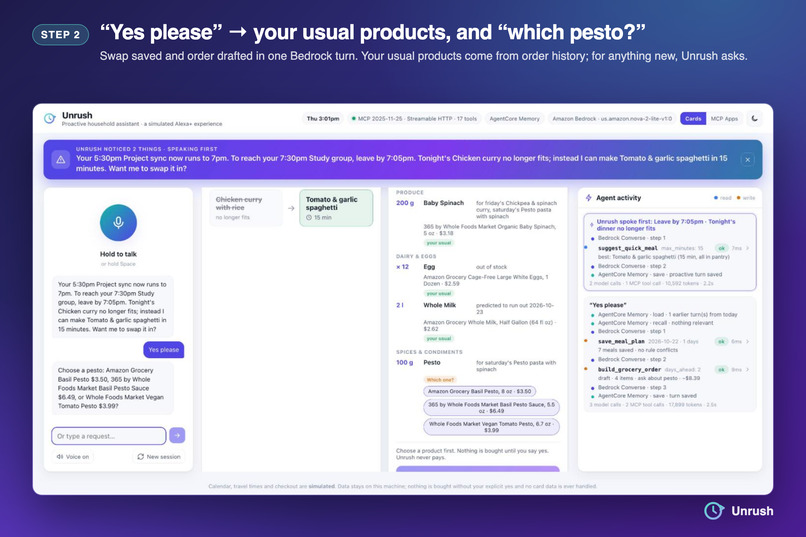Choose Whole Foods Vegan Tomato Pesto option

(x=491, y=427)
